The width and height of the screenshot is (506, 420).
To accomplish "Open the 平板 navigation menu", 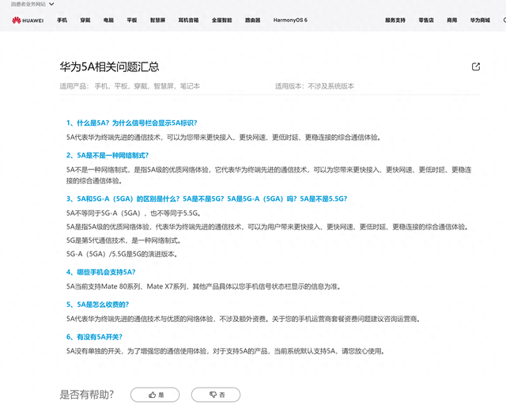I will (132, 20).
